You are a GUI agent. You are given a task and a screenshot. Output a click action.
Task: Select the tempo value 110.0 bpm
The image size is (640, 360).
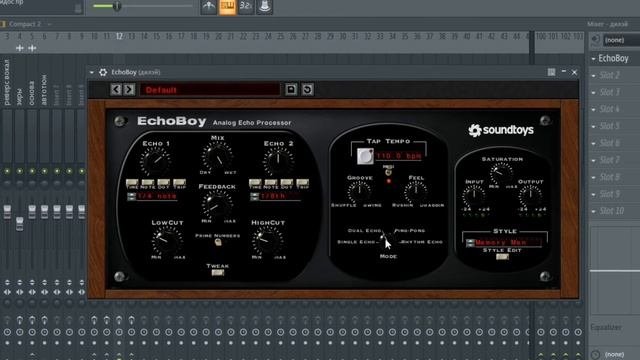(399, 156)
